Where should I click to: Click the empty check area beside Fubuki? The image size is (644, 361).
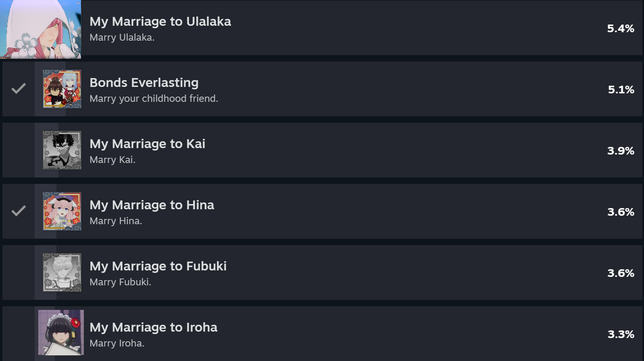pos(19,272)
